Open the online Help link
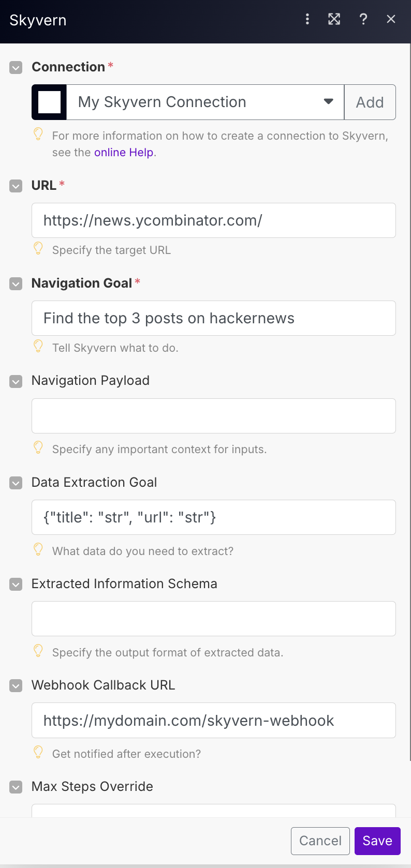Screen dimensions: 411x868 (x=124, y=153)
